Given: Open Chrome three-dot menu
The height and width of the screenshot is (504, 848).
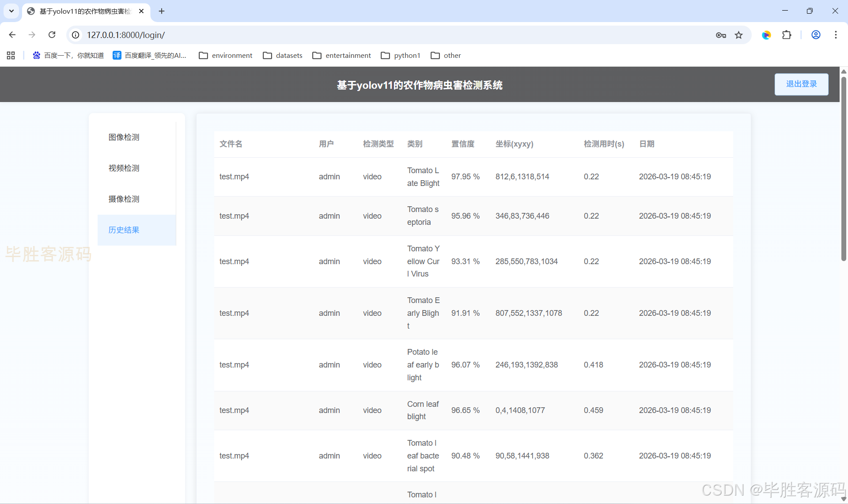Looking at the screenshot, I should coord(836,35).
